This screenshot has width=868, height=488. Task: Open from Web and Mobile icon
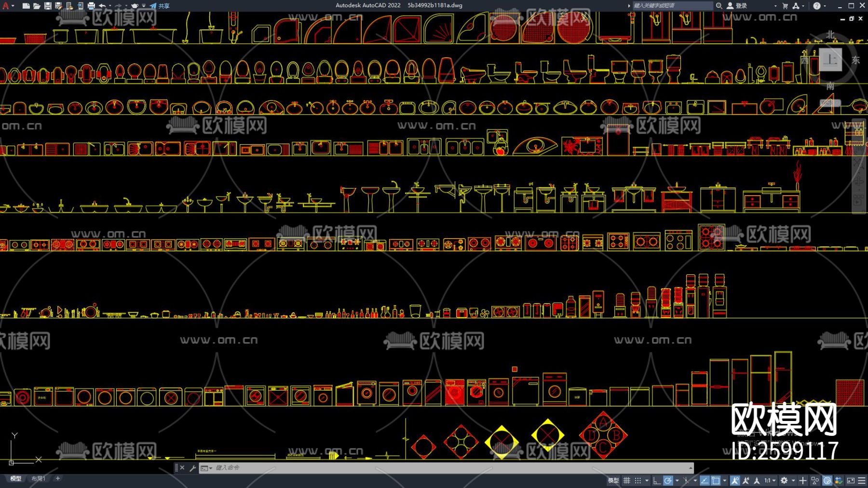(x=69, y=6)
